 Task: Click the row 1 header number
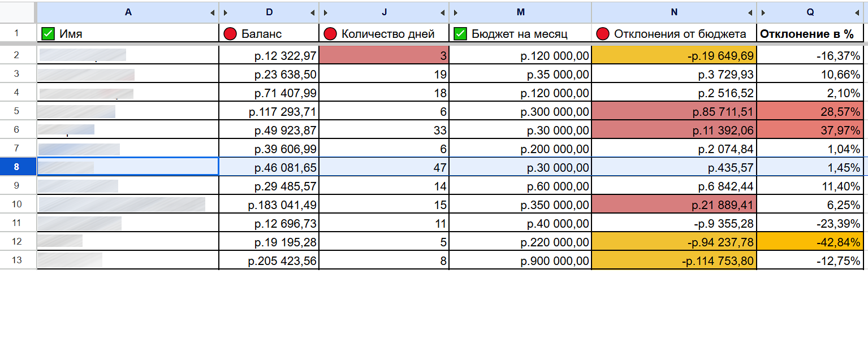[17, 33]
